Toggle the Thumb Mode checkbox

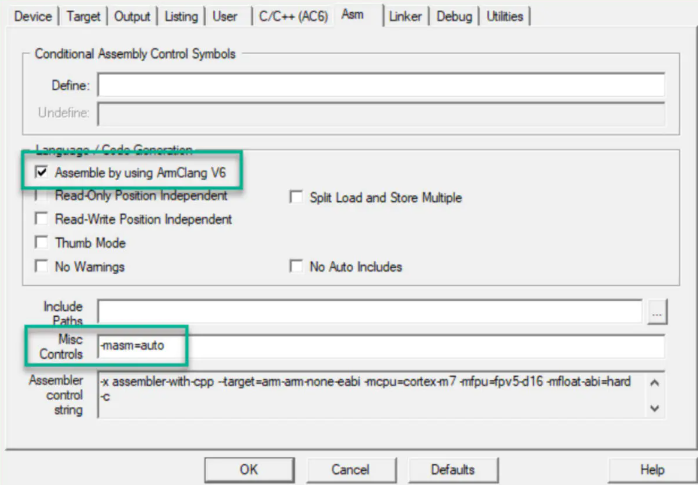click(42, 243)
